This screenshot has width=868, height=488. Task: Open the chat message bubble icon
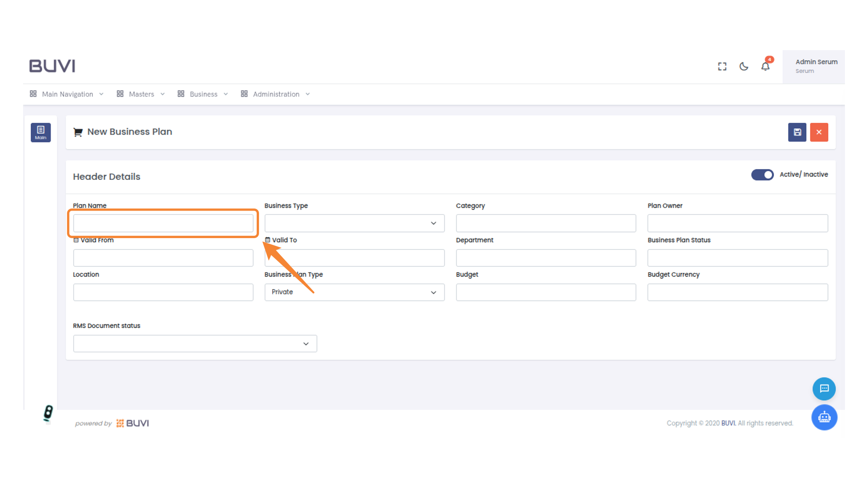824,389
